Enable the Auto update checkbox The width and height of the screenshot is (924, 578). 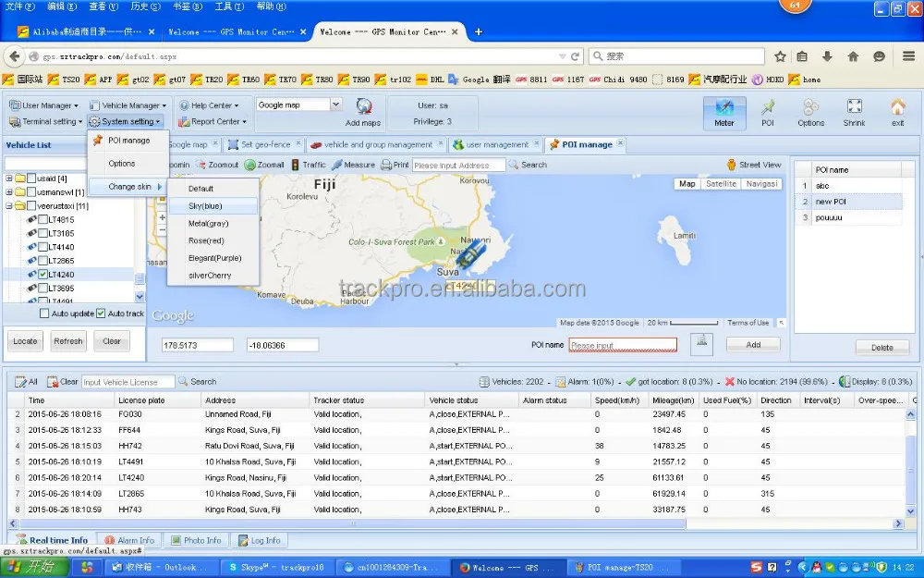(44, 314)
